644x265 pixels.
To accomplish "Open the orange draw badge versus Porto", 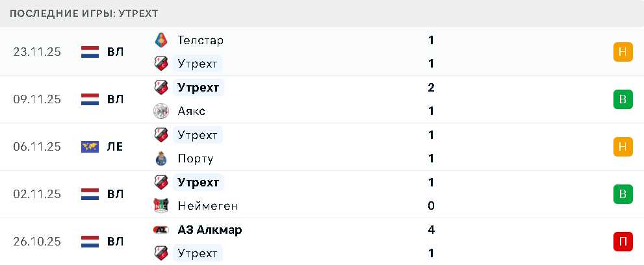I will click(x=623, y=147).
